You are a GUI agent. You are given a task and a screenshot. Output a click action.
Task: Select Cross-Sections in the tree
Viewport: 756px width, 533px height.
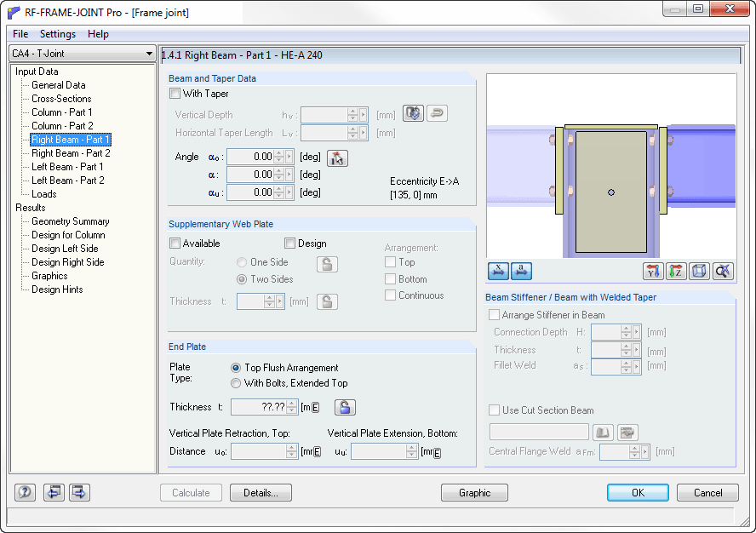pyautogui.click(x=61, y=99)
